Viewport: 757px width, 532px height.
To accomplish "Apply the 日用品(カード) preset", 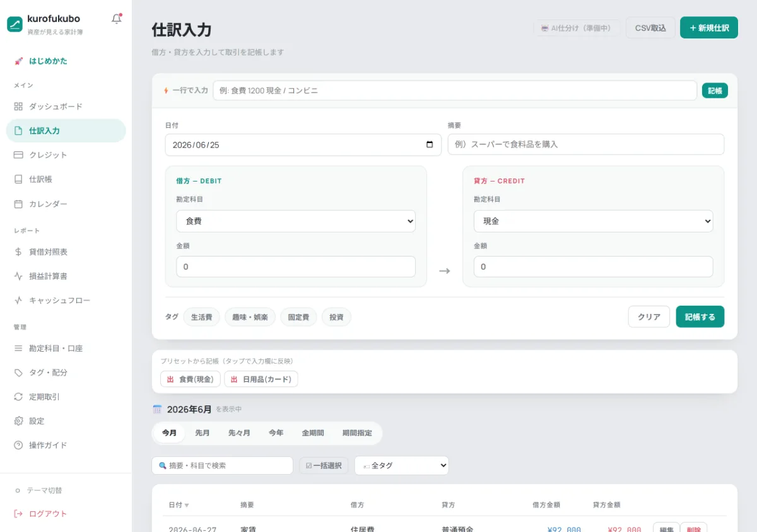I will 261,379.
